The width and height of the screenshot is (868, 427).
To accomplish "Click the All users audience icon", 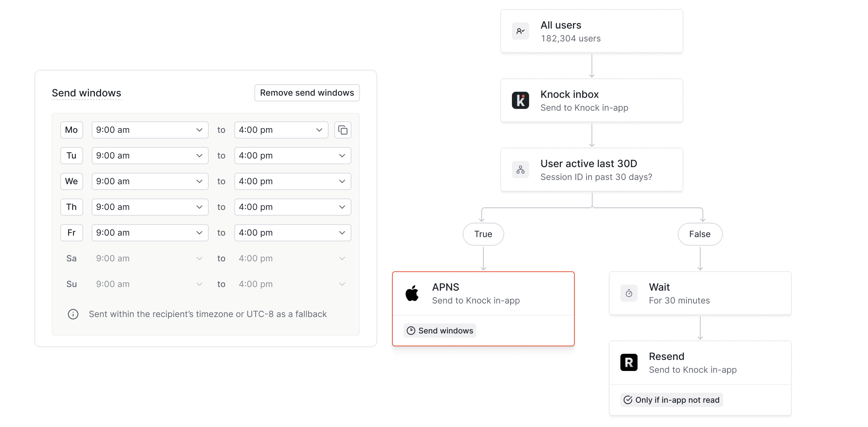I will pos(520,31).
